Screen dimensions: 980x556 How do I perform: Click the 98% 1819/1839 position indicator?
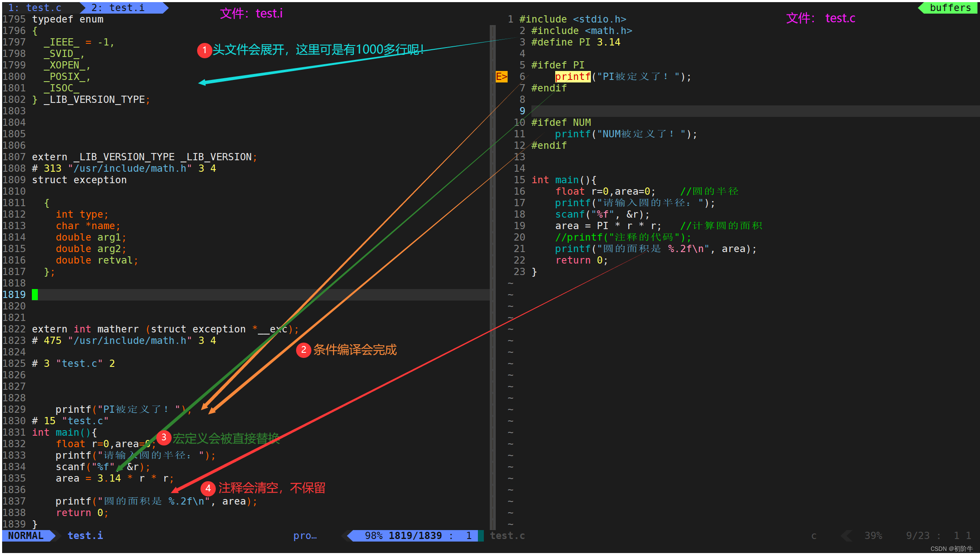click(403, 536)
